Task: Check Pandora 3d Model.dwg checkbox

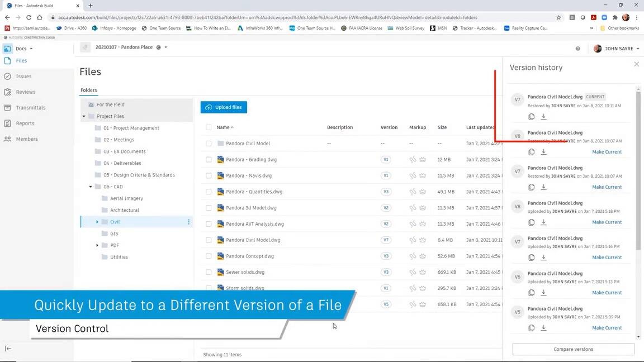Action: pos(209,208)
